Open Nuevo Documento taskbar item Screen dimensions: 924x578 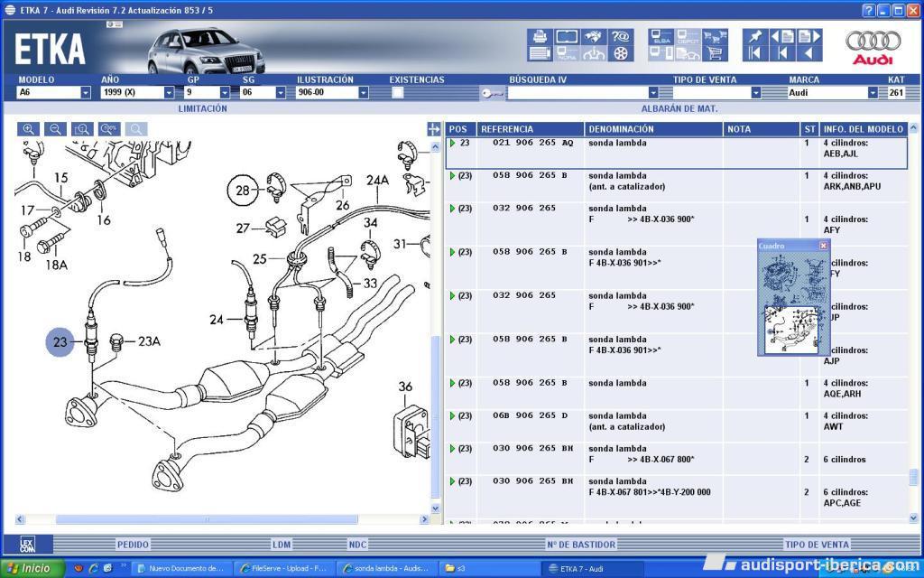180,569
